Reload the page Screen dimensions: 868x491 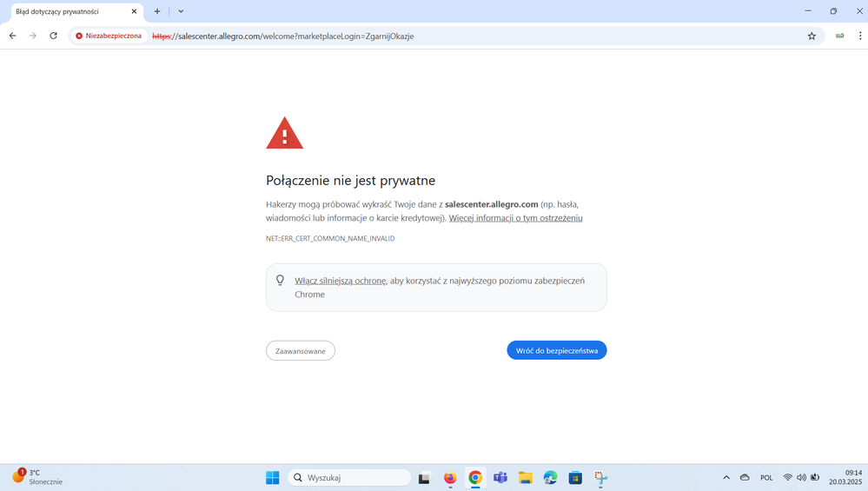tap(53, 36)
